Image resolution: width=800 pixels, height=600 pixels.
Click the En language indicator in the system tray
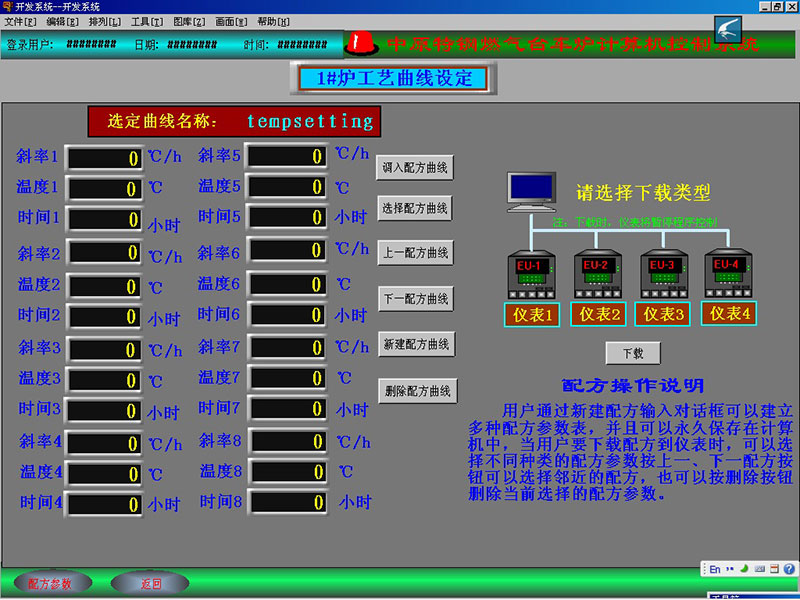coord(713,567)
